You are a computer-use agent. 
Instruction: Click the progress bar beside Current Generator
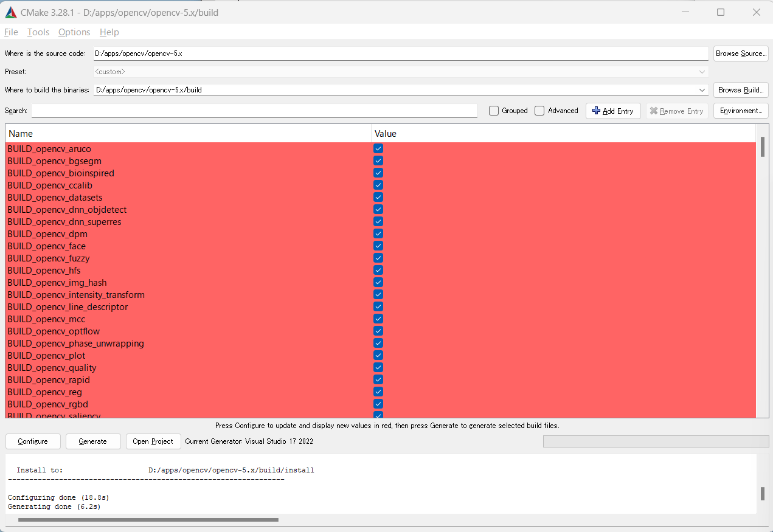tap(656, 441)
